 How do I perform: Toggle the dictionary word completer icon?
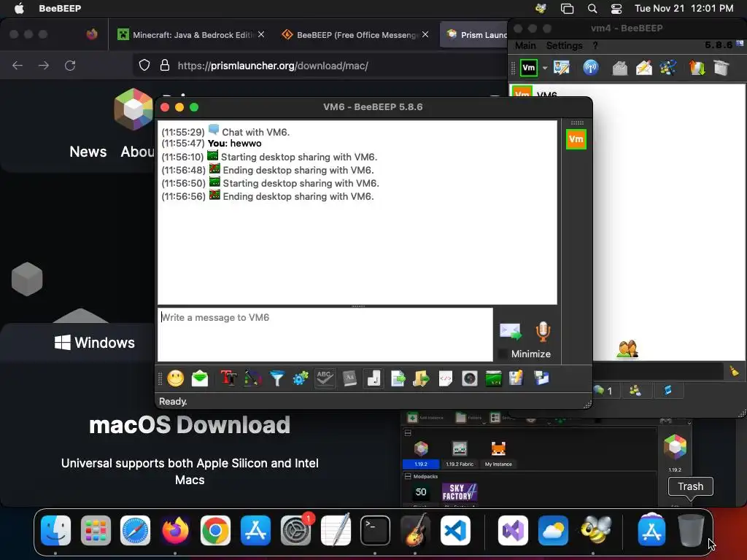coord(349,379)
